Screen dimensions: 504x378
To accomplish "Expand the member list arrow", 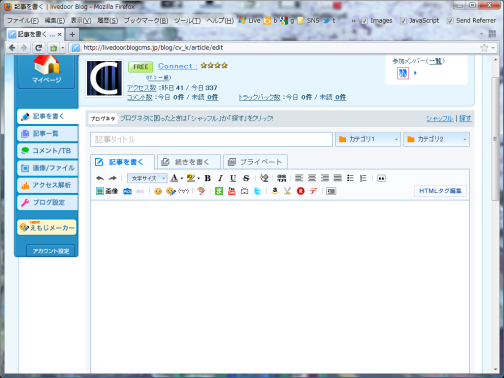I will [x=415, y=73].
